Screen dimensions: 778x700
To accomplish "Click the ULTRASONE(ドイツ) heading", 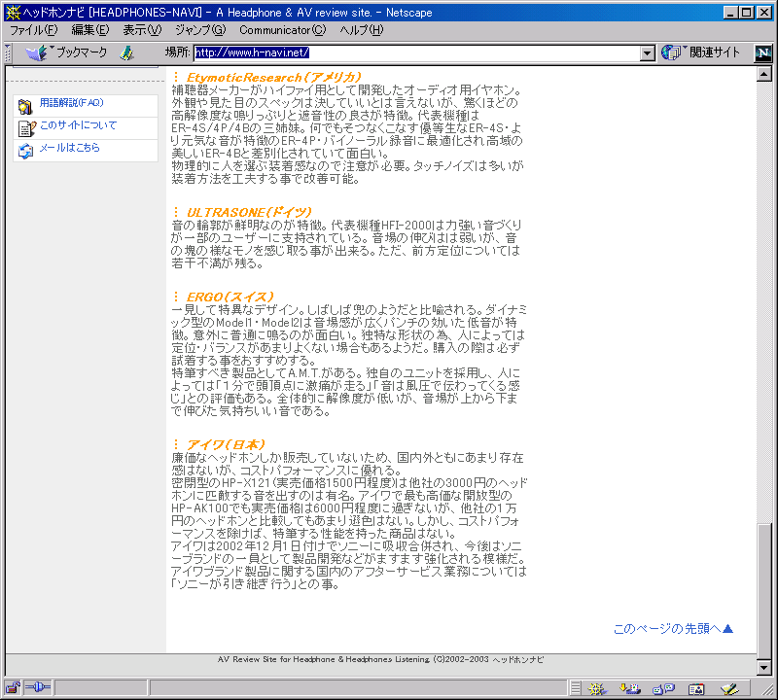I will pyautogui.click(x=249, y=212).
